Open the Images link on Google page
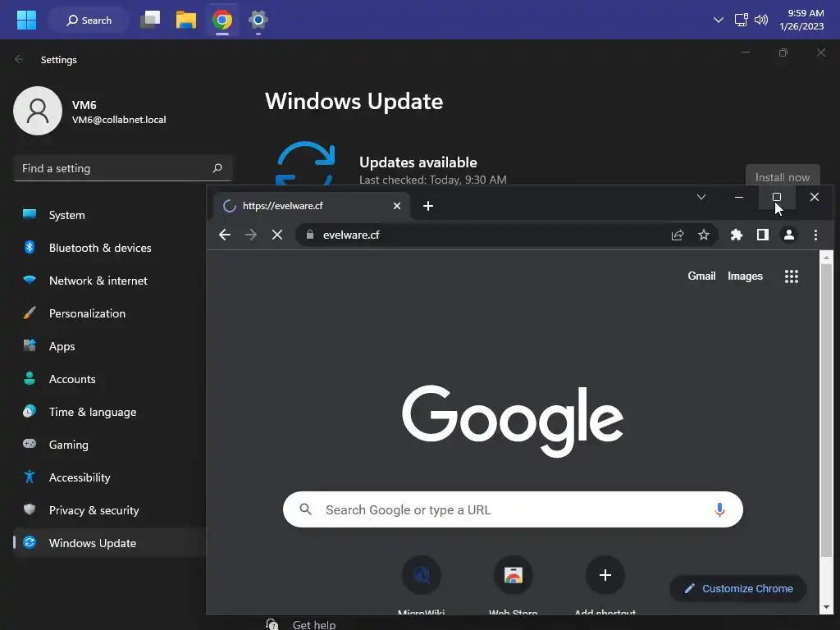The width and height of the screenshot is (840, 630). [745, 276]
